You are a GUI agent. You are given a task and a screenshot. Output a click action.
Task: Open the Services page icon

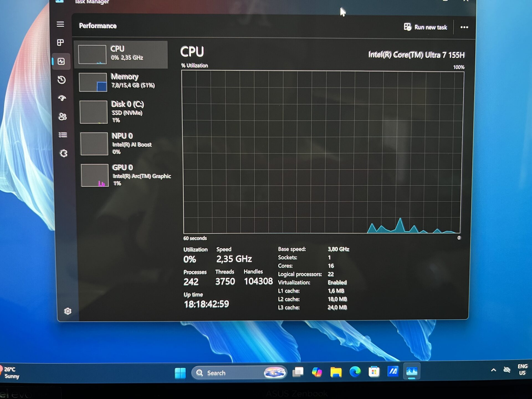pos(64,153)
